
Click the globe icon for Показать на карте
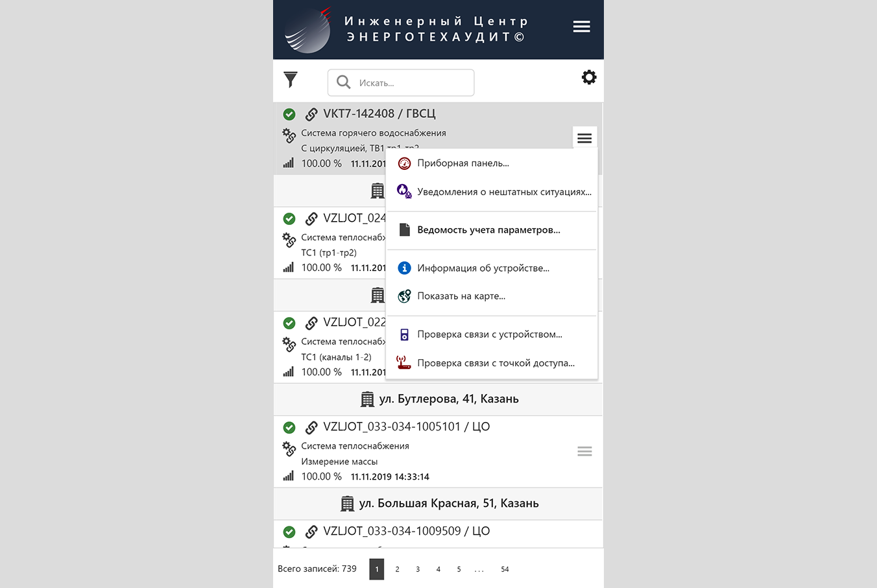pyautogui.click(x=404, y=296)
